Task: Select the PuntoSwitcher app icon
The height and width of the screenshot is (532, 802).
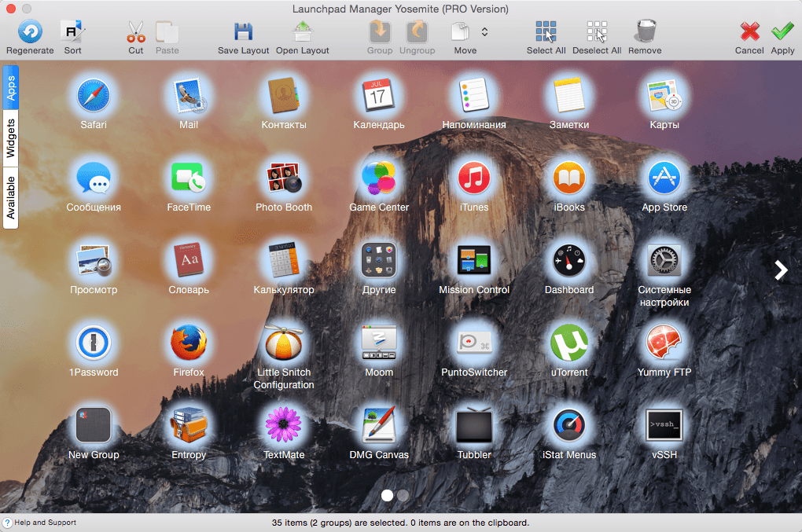Action: click(x=473, y=343)
